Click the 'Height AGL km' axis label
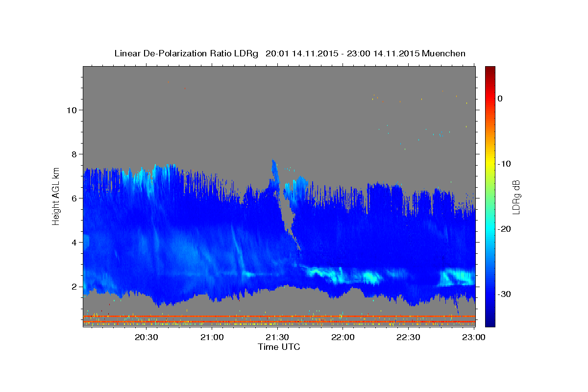Screen dimensions: 588x392 pyautogui.click(x=56, y=196)
